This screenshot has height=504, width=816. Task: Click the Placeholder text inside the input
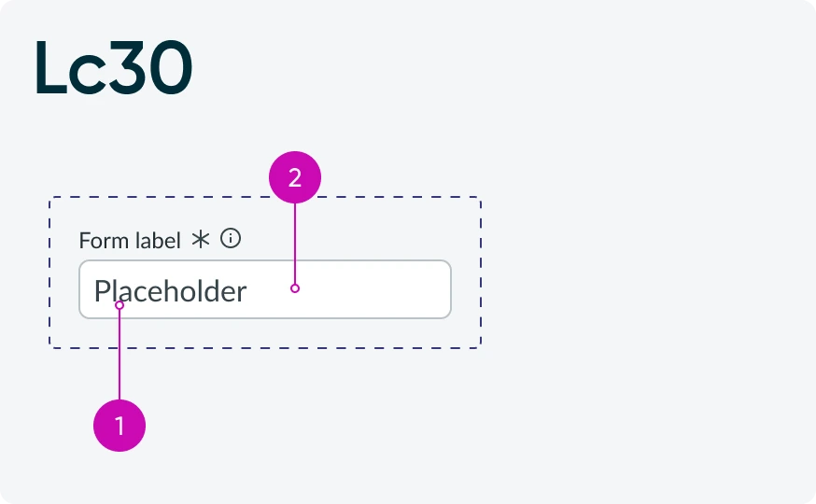170,291
